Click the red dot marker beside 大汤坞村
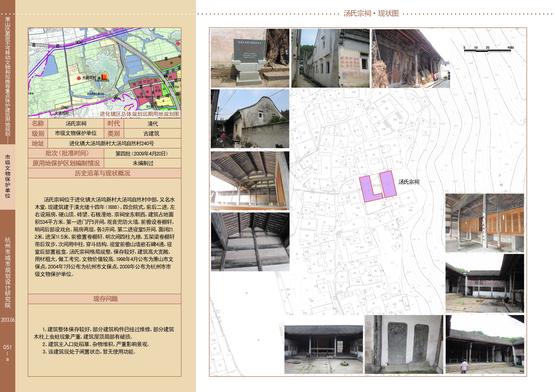 [x=79, y=78]
